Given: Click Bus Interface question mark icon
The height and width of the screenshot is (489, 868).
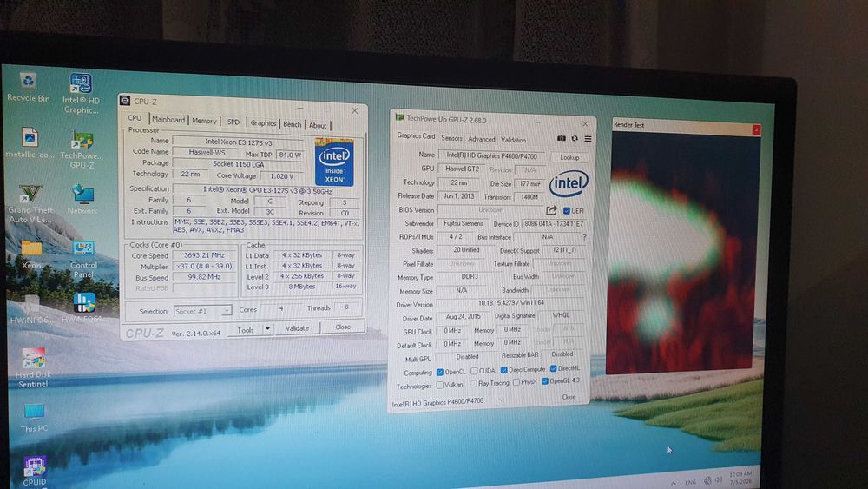Looking at the screenshot, I should (x=584, y=237).
